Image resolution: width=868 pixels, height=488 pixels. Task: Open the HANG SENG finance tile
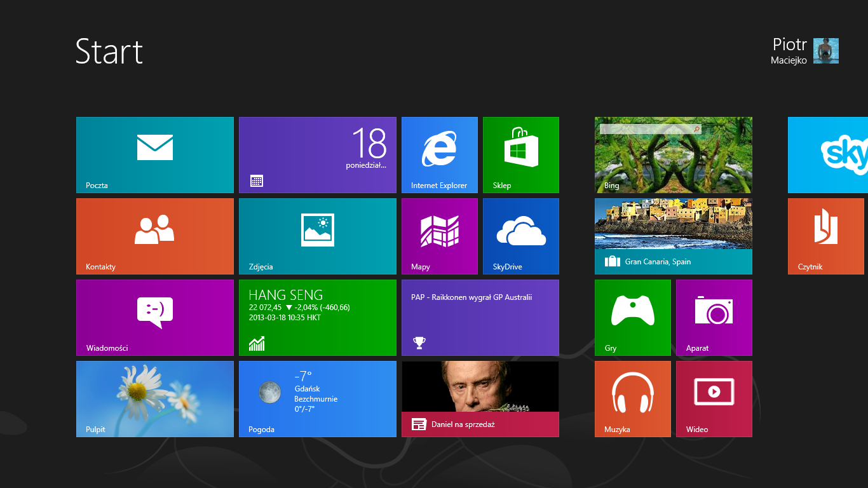(317, 318)
